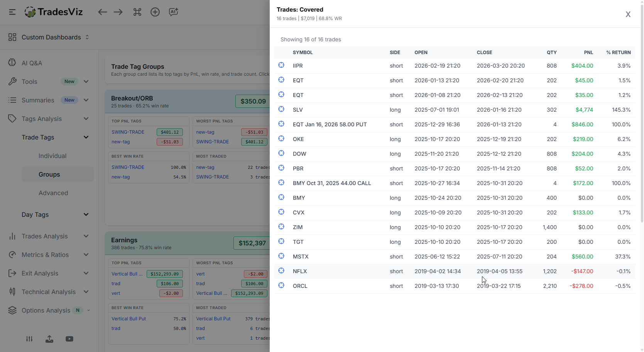644x352 pixels.
Task: Expand the Tools menu chevron
Action: point(86,82)
